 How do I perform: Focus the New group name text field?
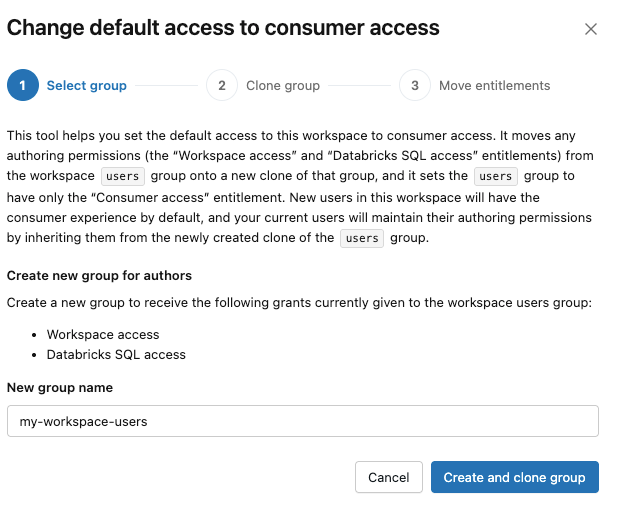pyautogui.click(x=302, y=421)
